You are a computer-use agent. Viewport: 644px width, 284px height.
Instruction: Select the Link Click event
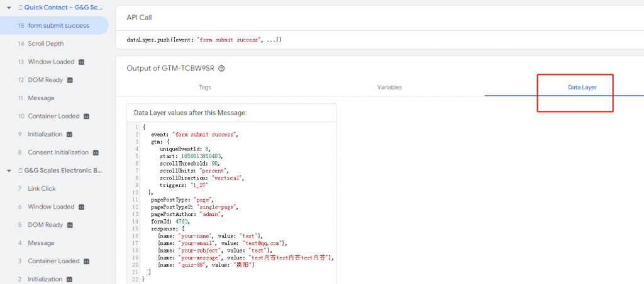tap(42, 188)
